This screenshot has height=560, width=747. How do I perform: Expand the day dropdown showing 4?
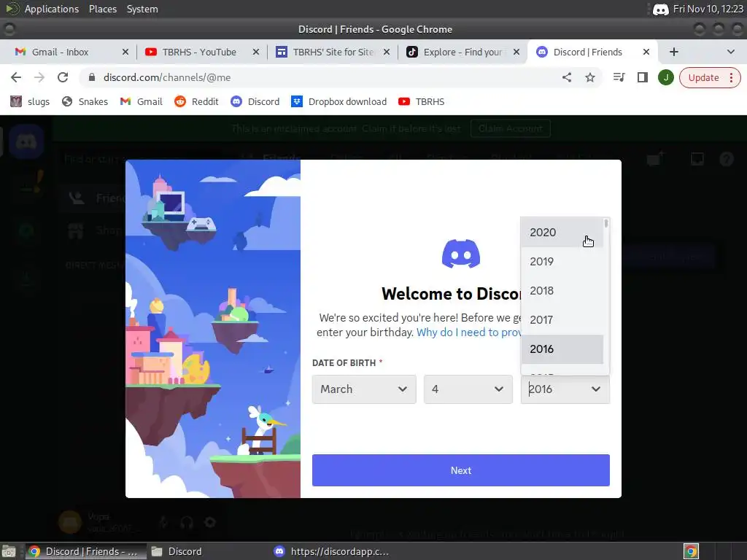coord(468,389)
